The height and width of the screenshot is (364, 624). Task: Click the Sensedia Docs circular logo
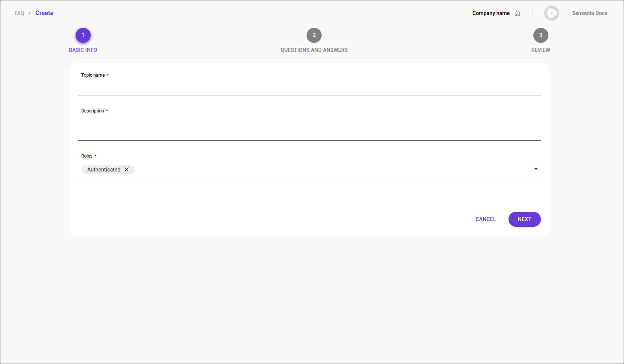coord(552,13)
